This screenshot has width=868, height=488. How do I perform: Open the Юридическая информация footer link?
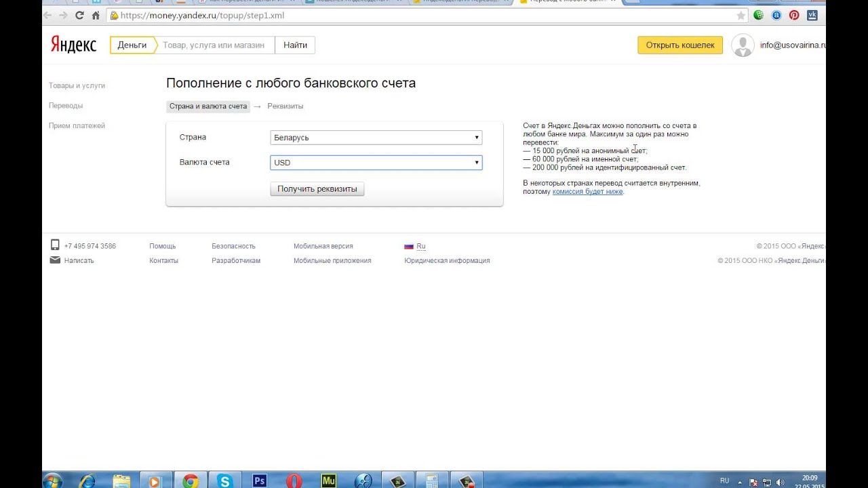click(447, 260)
